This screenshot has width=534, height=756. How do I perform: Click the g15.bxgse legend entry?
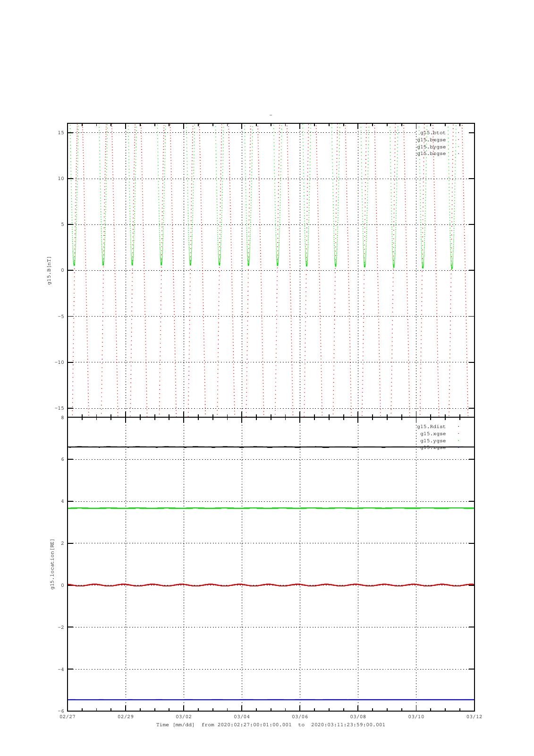(431, 140)
